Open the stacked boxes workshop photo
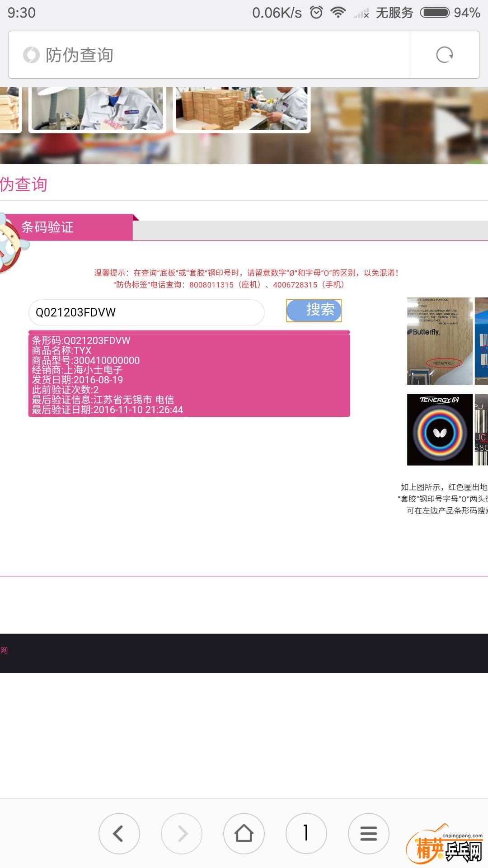The image size is (488, 868). pyautogui.click(x=242, y=109)
